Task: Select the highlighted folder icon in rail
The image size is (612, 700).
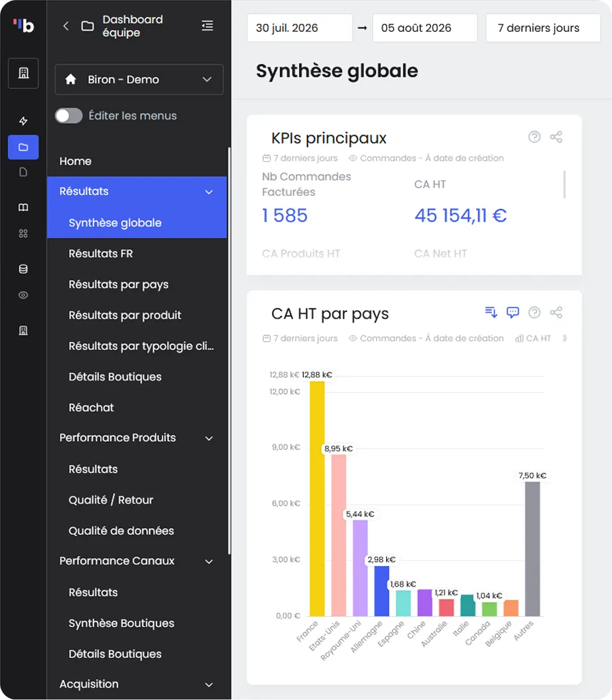Action: point(23,147)
